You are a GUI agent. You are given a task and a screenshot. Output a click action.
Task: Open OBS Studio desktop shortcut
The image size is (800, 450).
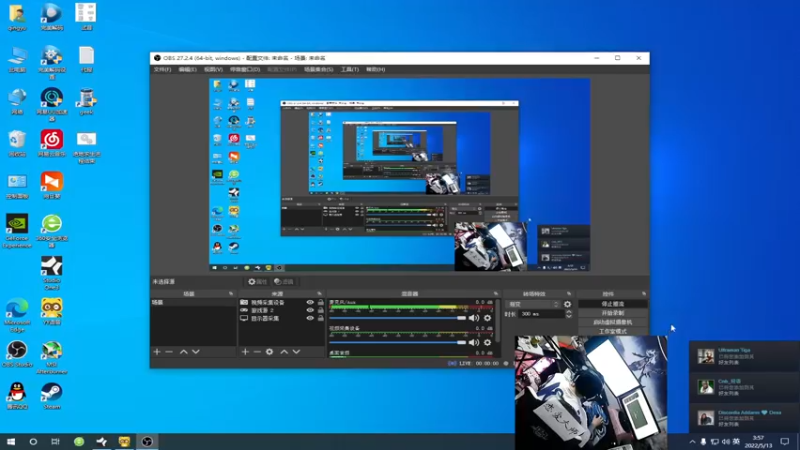(17, 354)
